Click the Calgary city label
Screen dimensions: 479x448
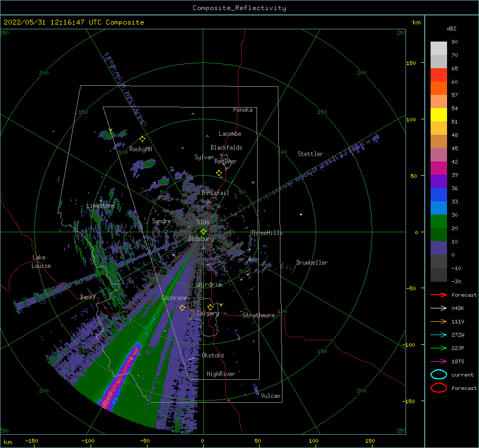coord(208,313)
